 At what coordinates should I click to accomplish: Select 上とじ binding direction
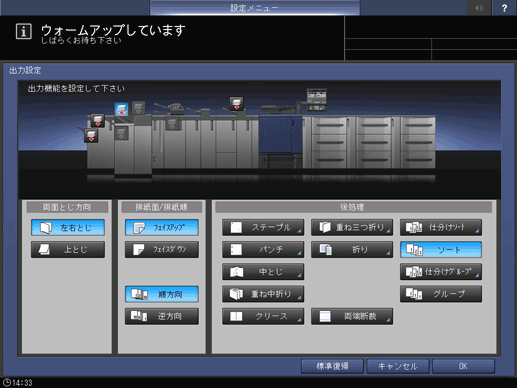(68, 250)
